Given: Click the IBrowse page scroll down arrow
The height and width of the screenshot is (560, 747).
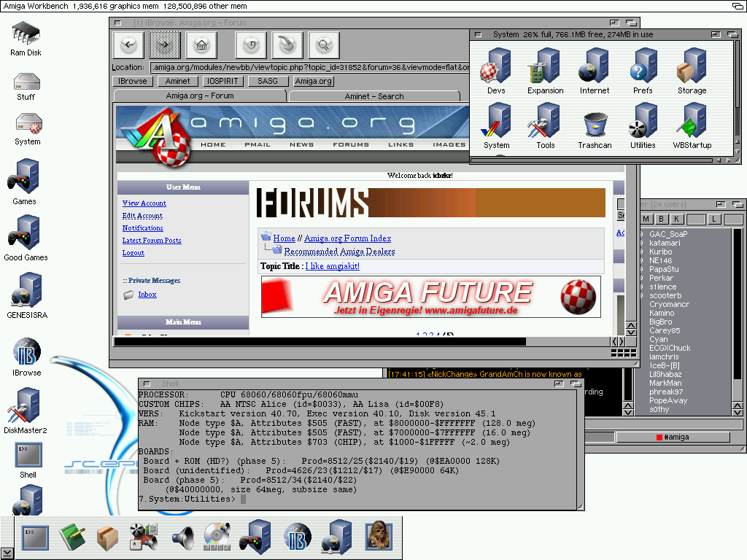Looking at the screenshot, I should click(631, 332).
